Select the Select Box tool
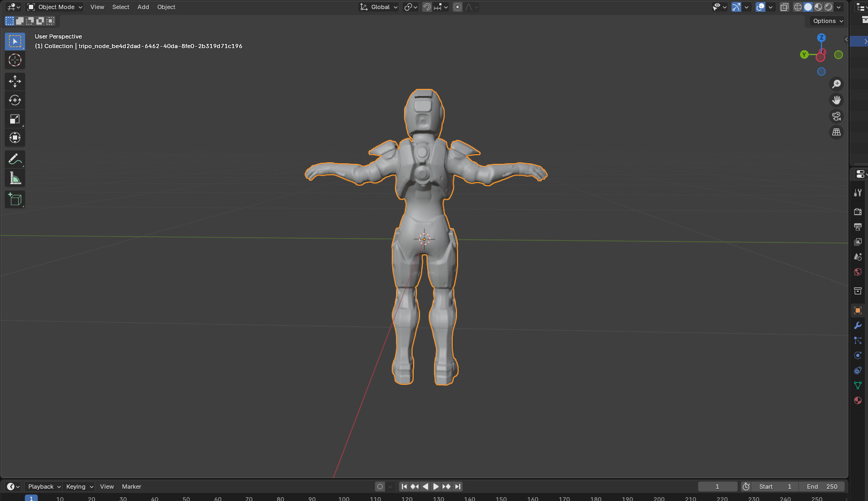The image size is (868, 501). tap(15, 41)
